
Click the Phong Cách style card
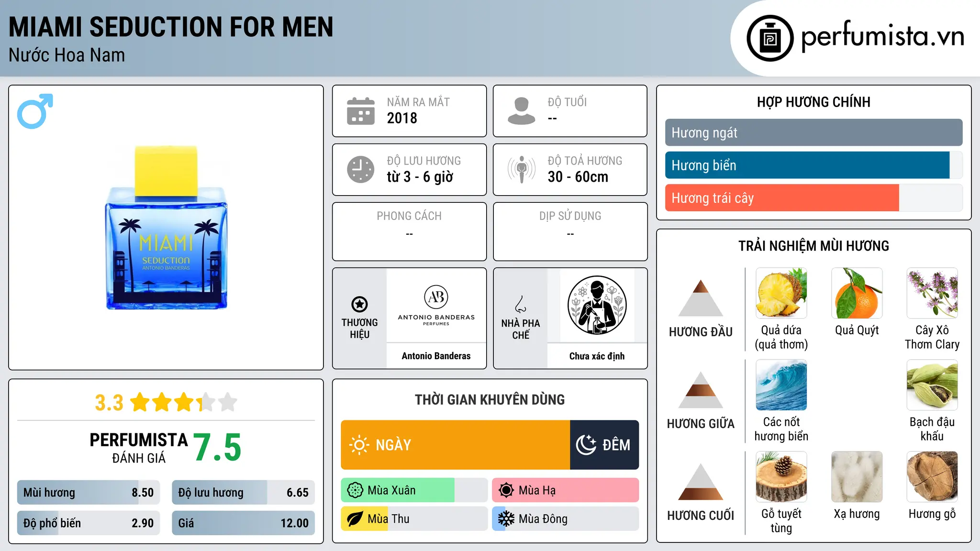410,231
